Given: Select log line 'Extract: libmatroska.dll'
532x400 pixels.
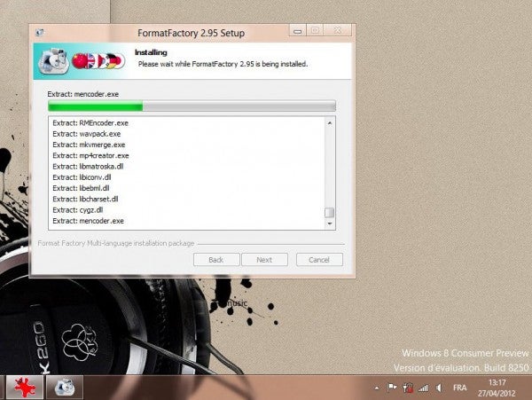Looking at the screenshot, I should pos(88,167).
